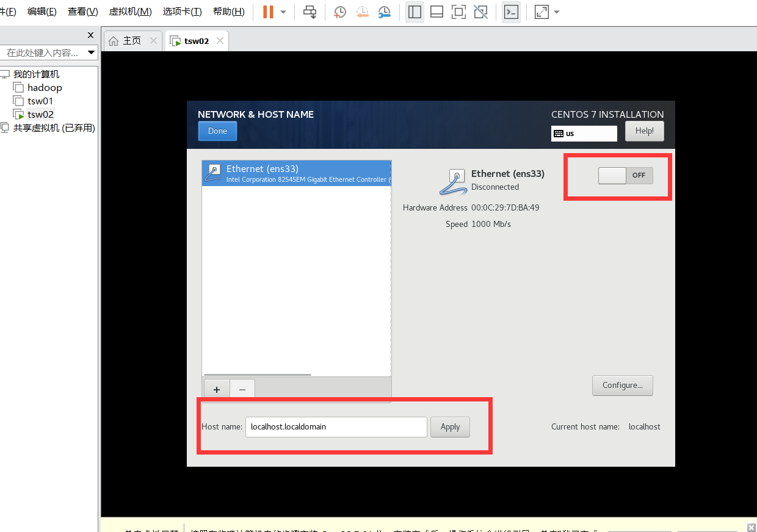Open the 虚拟机(M) menu
This screenshot has height=532, width=757.
point(131,12)
